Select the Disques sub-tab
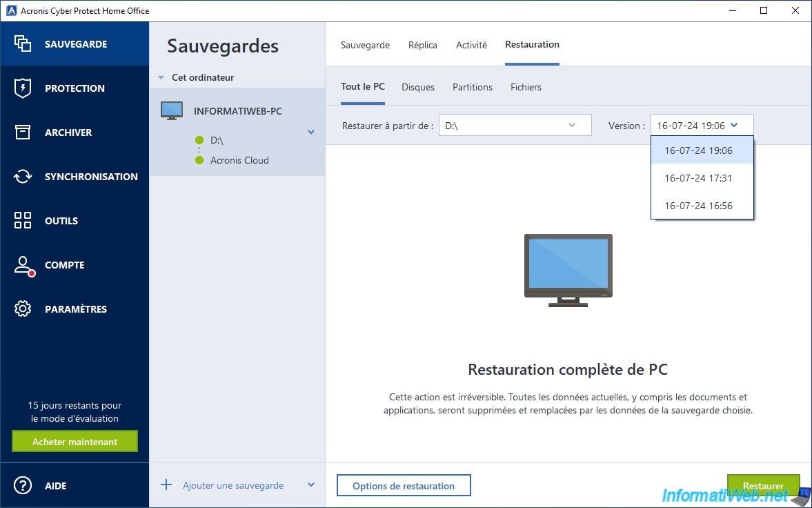The image size is (812, 508). coord(418,87)
